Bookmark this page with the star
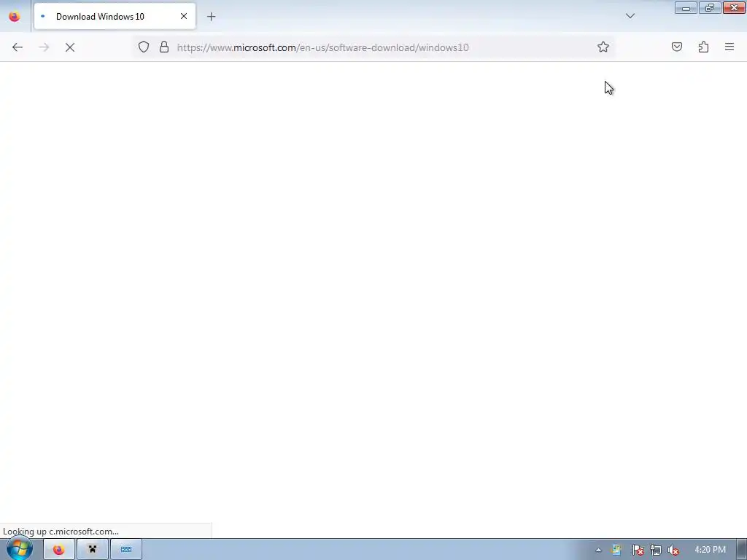Image resolution: width=747 pixels, height=560 pixels. coord(603,47)
